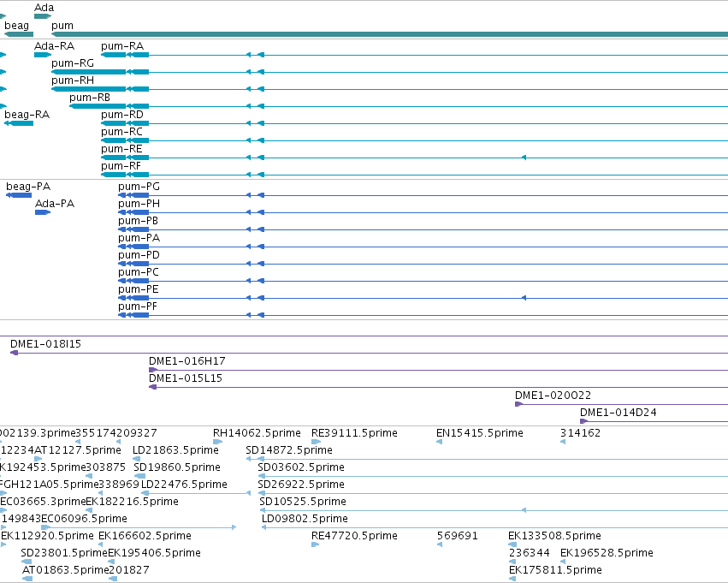Image resolution: width=728 pixels, height=583 pixels.
Task: Select the EK133508.5prime EST label
Action: tap(555, 537)
